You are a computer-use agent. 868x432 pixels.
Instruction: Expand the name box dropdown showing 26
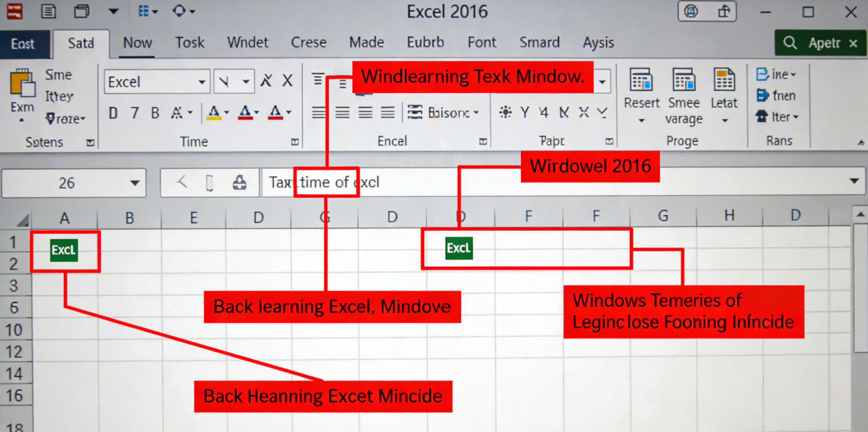pos(135,183)
